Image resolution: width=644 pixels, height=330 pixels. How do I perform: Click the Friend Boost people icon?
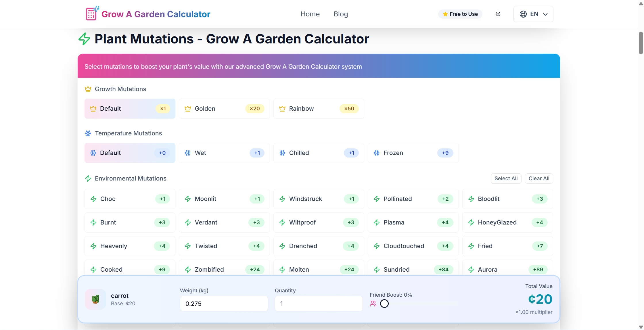(x=373, y=304)
